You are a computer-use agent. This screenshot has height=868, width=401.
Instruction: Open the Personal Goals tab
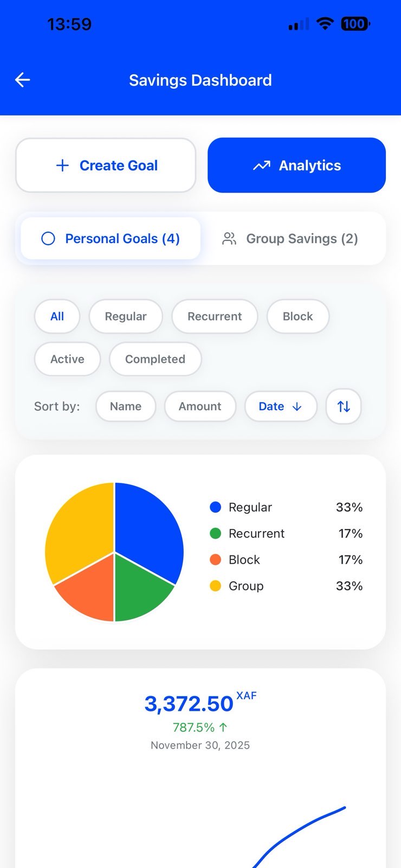click(x=110, y=238)
